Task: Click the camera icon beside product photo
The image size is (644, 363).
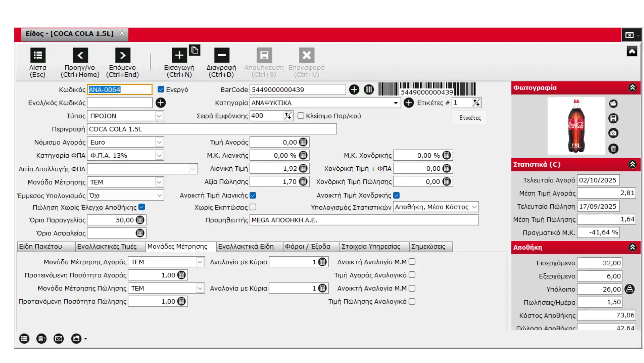Action: (613, 133)
